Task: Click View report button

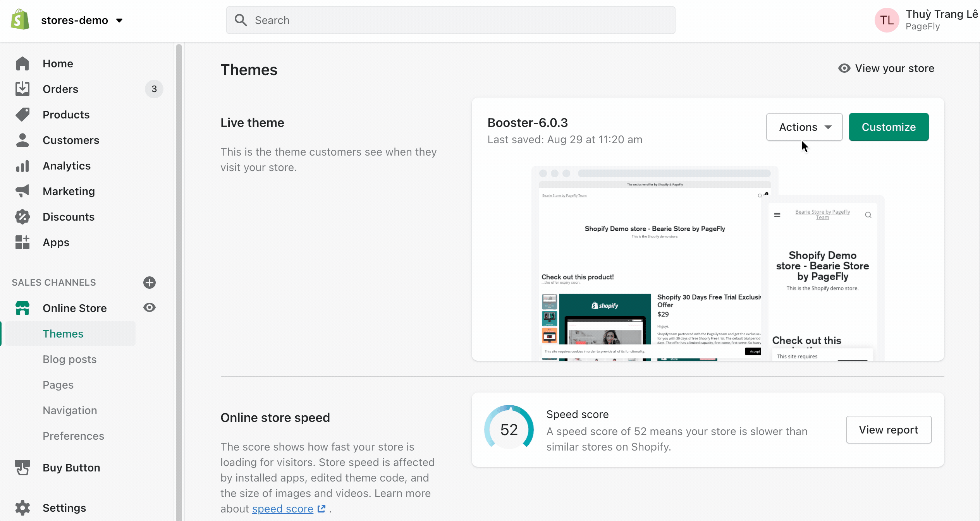Action: click(x=889, y=430)
